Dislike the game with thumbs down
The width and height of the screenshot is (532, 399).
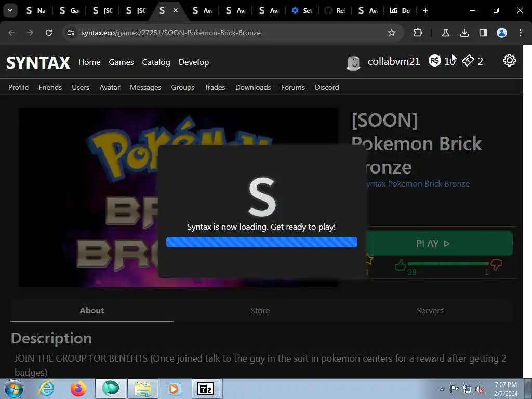click(496, 264)
